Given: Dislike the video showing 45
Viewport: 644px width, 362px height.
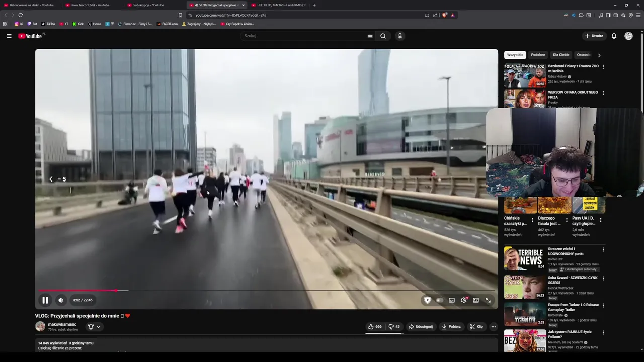Looking at the screenshot, I should point(394,327).
